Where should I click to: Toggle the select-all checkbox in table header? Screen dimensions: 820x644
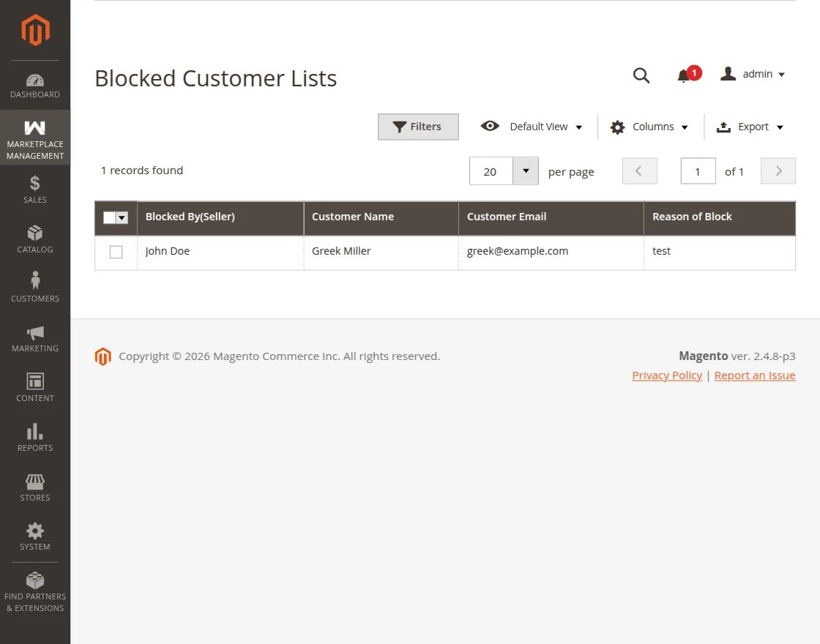111,217
